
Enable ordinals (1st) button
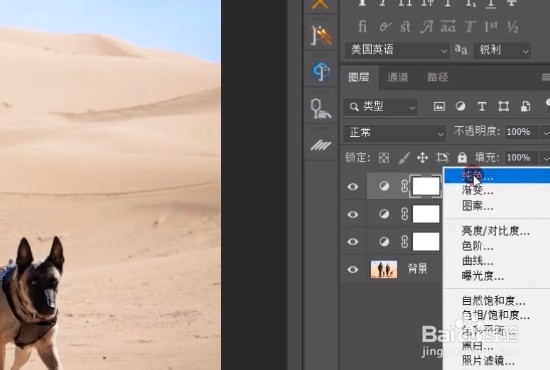pyautogui.click(x=491, y=27)
